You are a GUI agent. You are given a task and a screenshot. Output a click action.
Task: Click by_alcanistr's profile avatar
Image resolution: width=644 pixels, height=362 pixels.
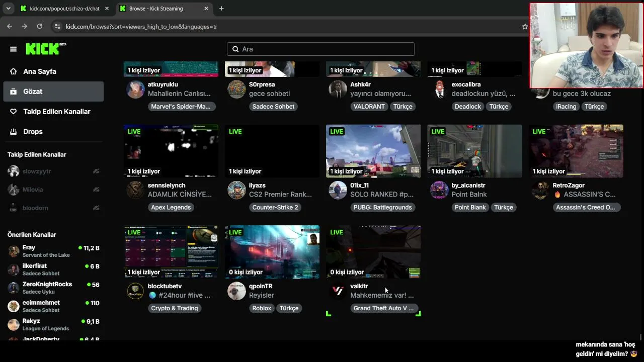439,190
